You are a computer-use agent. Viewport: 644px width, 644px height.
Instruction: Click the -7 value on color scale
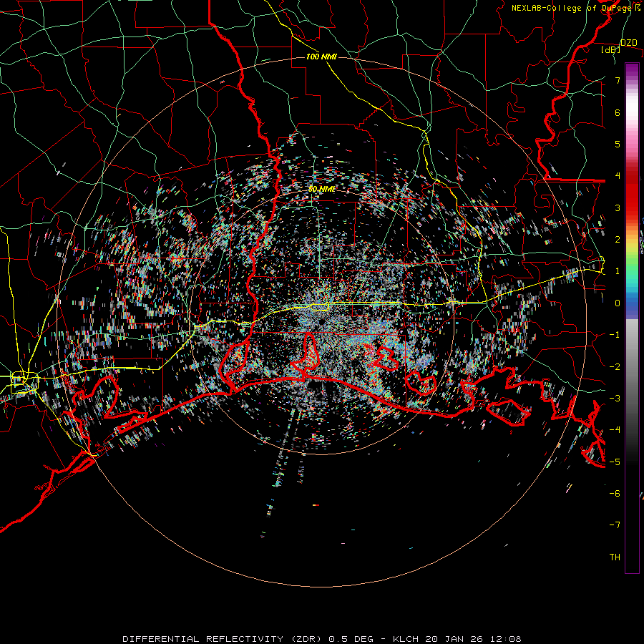point(615,525)
